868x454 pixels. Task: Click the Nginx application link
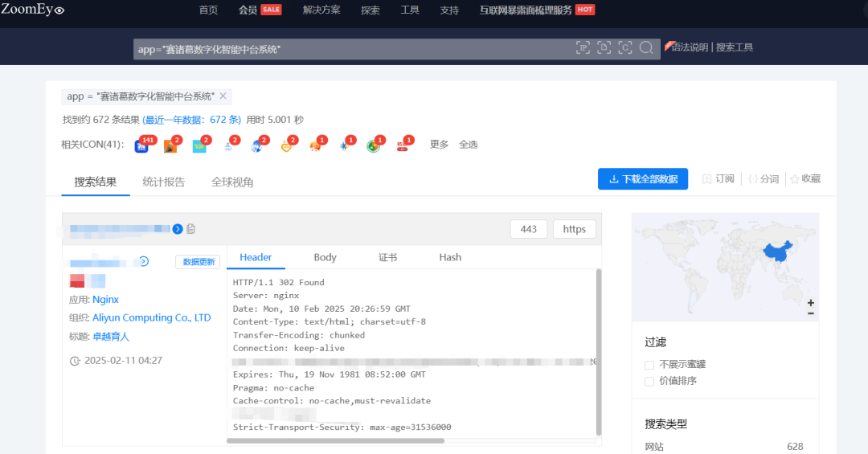point(105,300)
